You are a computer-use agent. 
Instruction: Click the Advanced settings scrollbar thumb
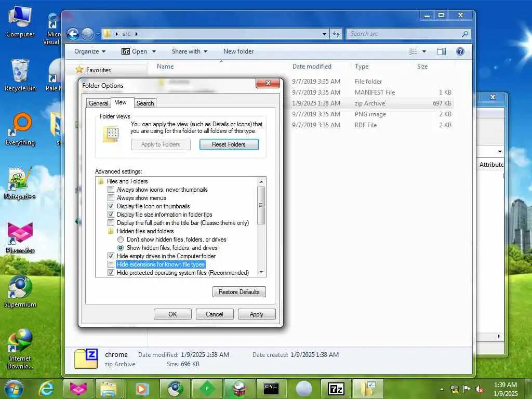pos(261,205)
